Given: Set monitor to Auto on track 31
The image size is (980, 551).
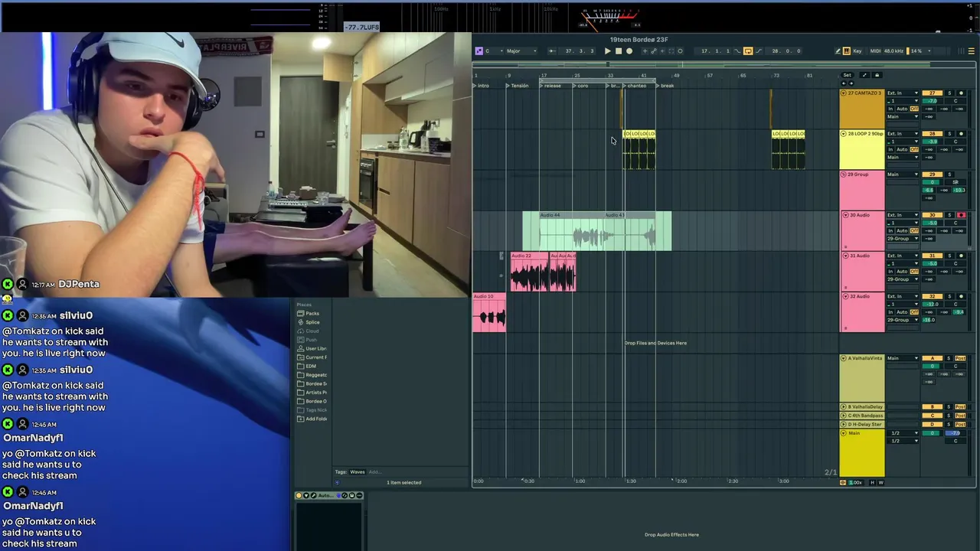Looking at the screenshot, I should 902,272.
